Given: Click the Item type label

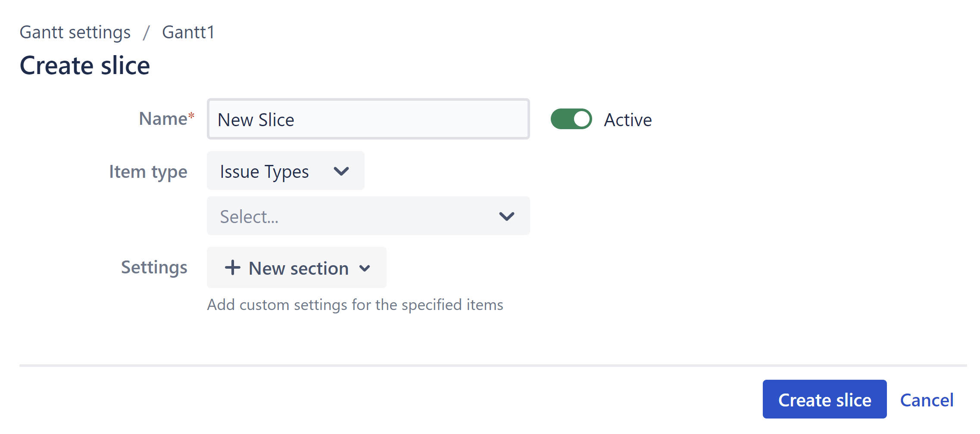Looking at the screenshot, I should click(148, 172).
